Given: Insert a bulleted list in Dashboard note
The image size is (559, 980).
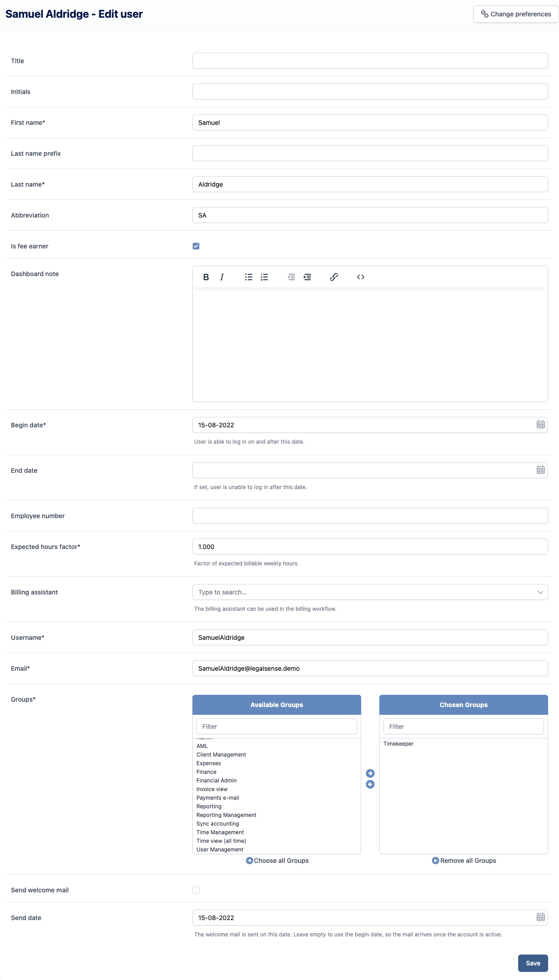Looking at the screenshot, I should [x=249, y=277].
